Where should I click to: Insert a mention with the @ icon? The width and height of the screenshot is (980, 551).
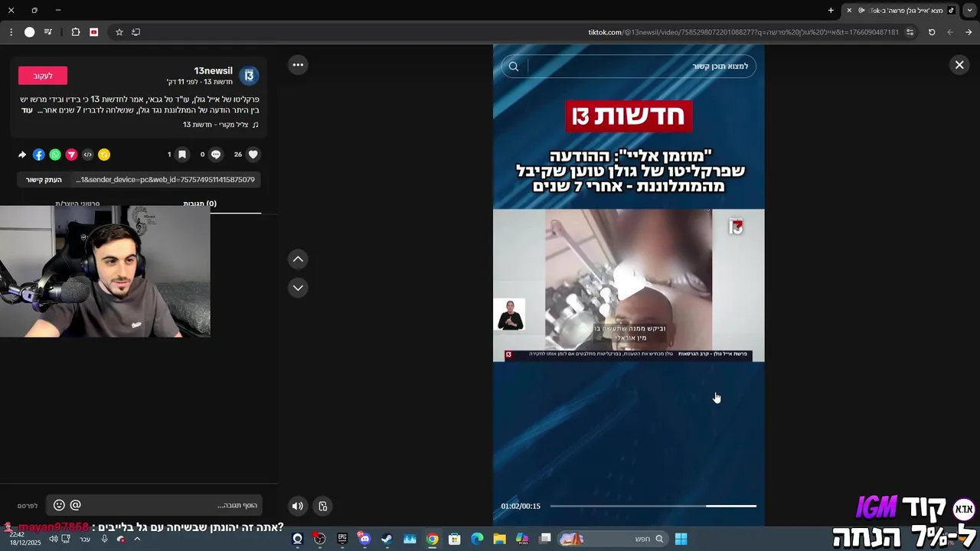coord(75,505)
